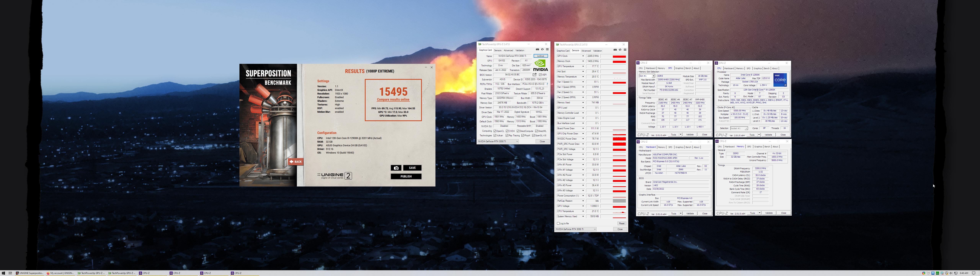Viewport: 980px width, 276px height.
Task: Click the Lookup button in GPU-Z
Action: point(541,56)
